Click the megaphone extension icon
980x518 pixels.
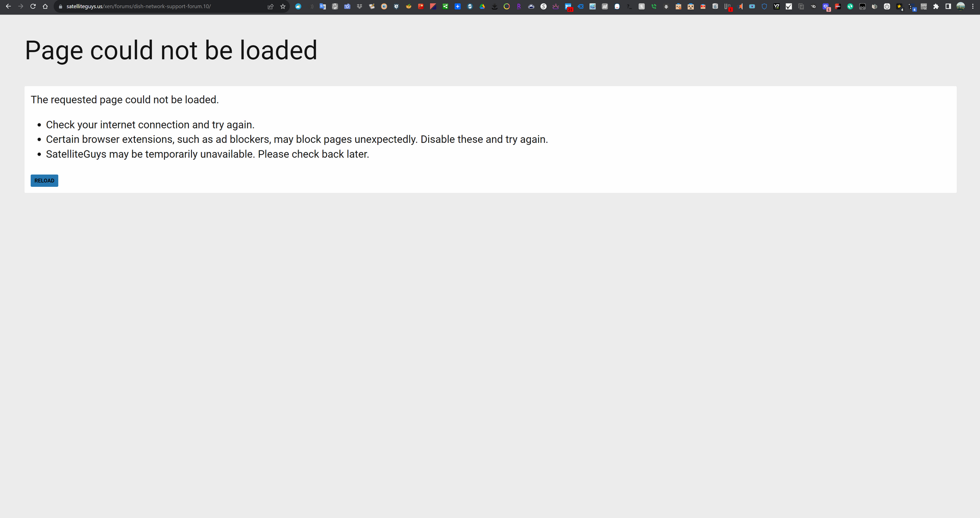click(740, 7)
